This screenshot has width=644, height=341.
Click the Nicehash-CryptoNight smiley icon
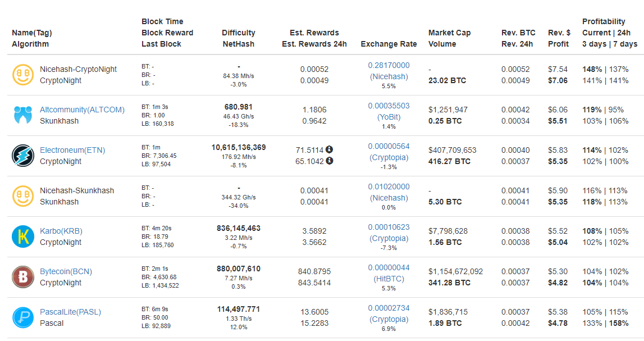pos(23,75)
